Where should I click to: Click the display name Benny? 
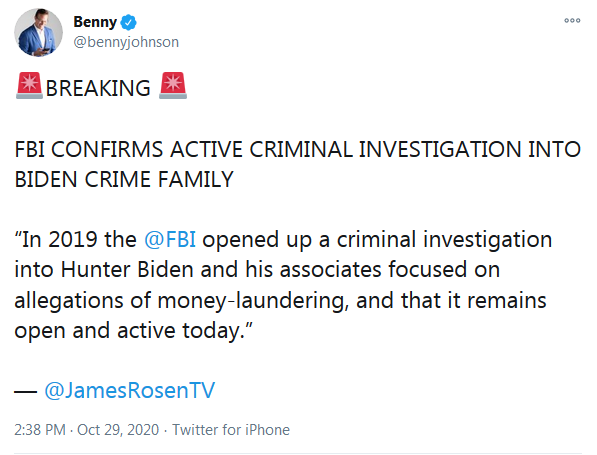(95, 22)
